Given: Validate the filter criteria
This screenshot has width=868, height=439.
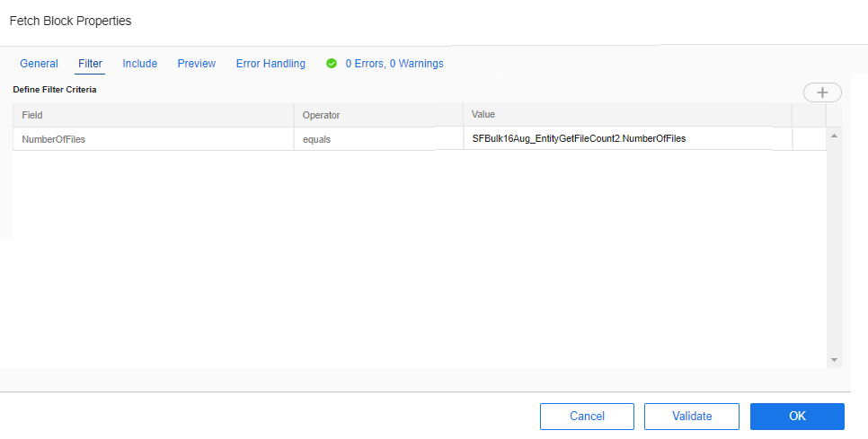Looking at the screenshot, I should tap(691, 417).
